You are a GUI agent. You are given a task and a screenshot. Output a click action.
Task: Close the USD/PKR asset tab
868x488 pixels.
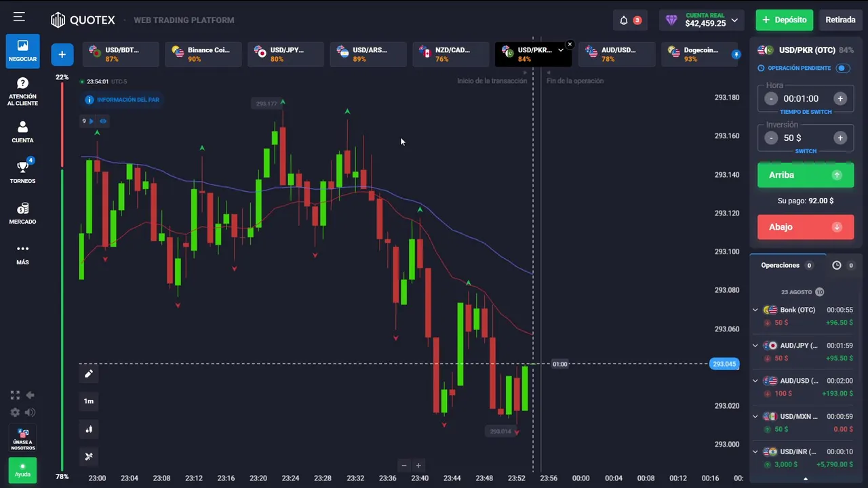(x=570, y=44)
